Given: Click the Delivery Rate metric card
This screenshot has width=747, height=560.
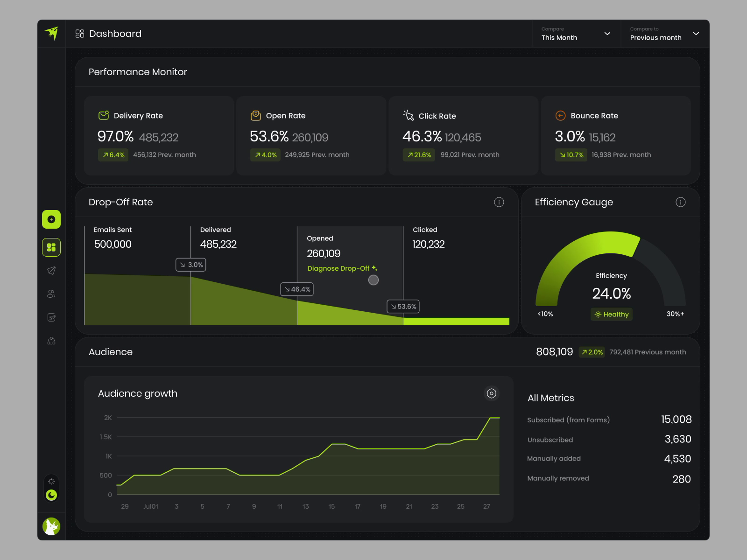Looking at the screenshot, I should (x=159, y=136).
